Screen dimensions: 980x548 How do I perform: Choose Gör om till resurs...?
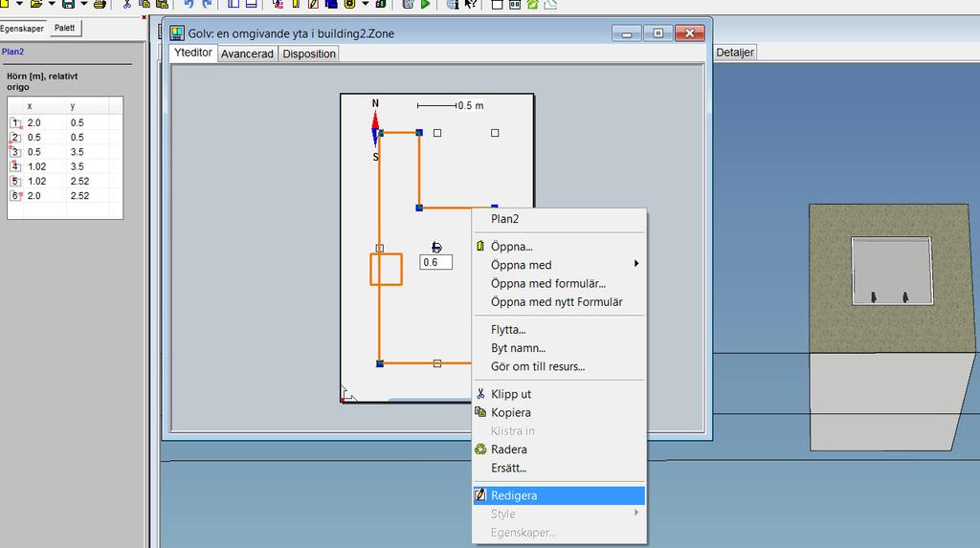[x=559, y=366]
